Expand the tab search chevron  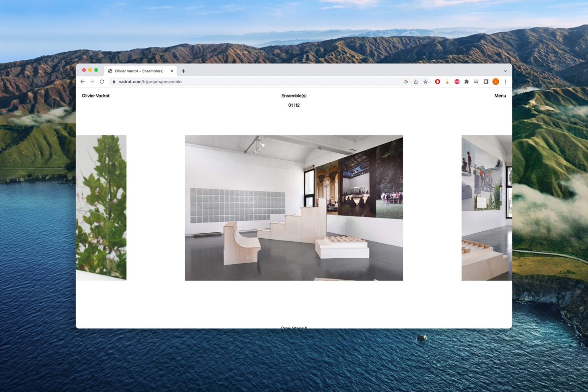coord(505,71)
